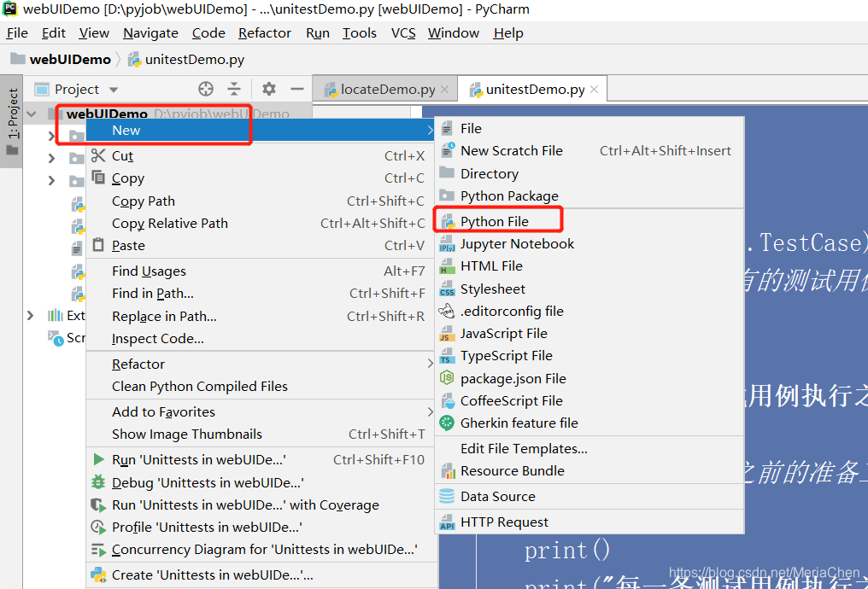Create a new Python Package
This screenshot has height=589, width=868.
589,195
